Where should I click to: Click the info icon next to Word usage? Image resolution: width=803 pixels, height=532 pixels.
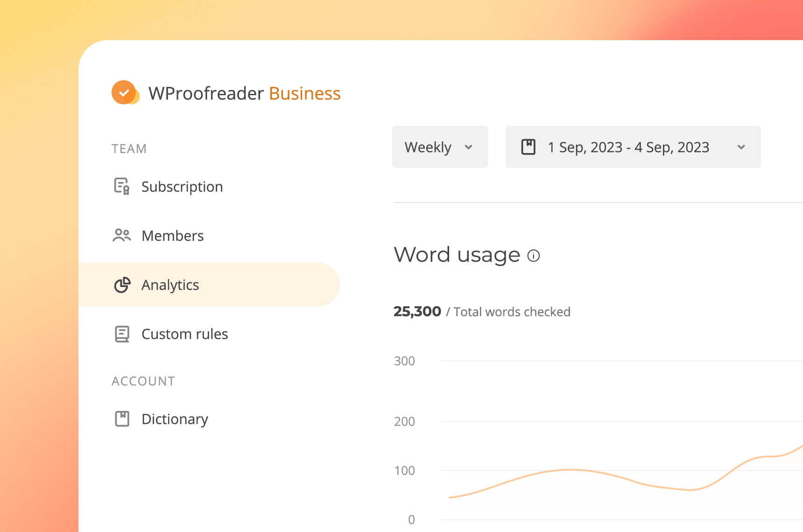tap(534, 256)
